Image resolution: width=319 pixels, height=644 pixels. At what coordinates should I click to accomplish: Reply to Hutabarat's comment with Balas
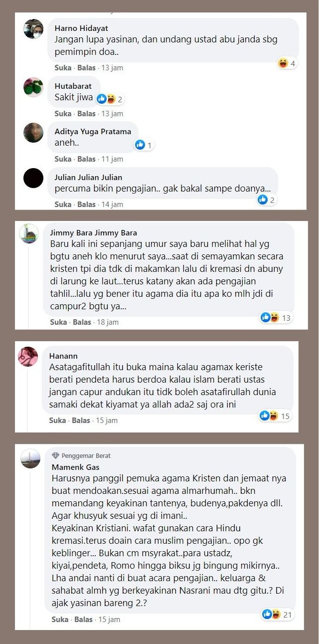[x=86, y=114]
